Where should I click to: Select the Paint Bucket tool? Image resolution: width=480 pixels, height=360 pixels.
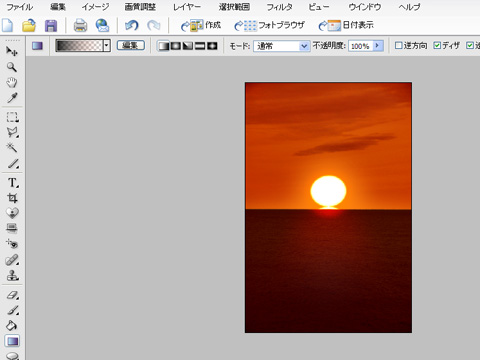[x=12, y=326]
